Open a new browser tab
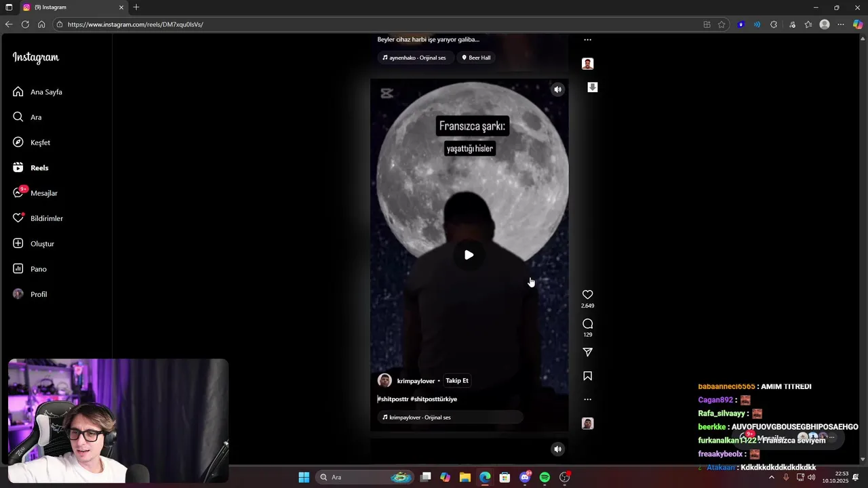The width and height of the screenshot is (868, 488). [x=136, y=7]
